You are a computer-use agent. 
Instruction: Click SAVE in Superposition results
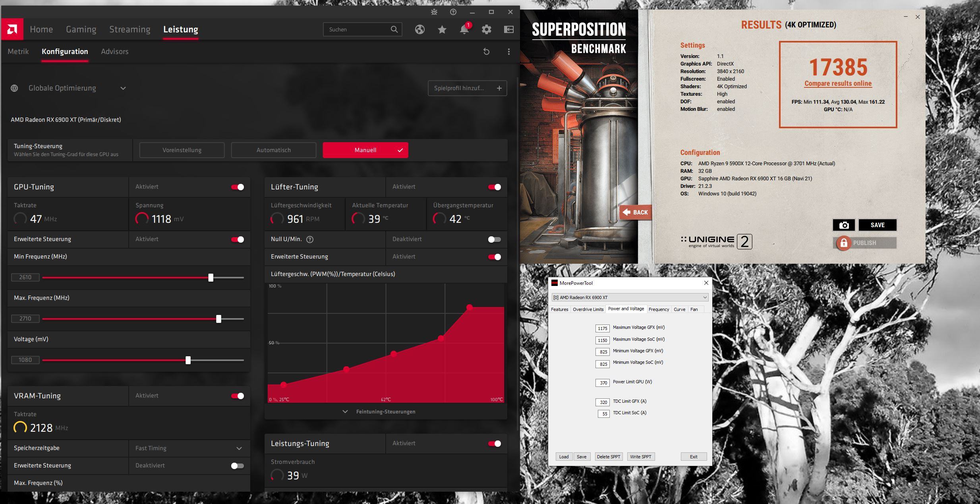(x=878, y=225)
